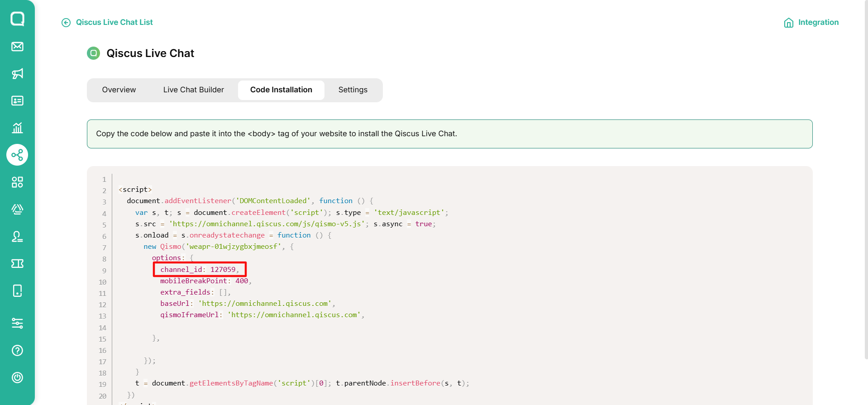This screenshot has width=868, height=405.
Task: Switch to the Live Chat Builder tab
Action: point(194,90)
